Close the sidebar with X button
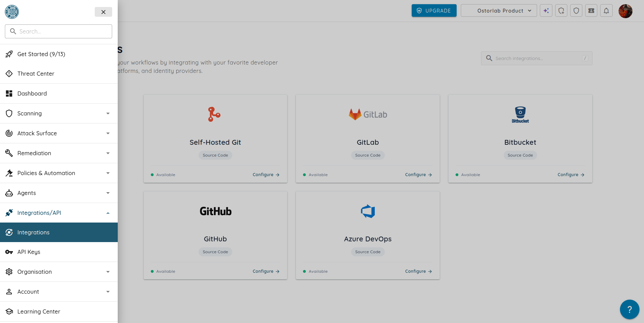This screenshot has width=644, height=323. pyautogui.click(x=103, y=12)
